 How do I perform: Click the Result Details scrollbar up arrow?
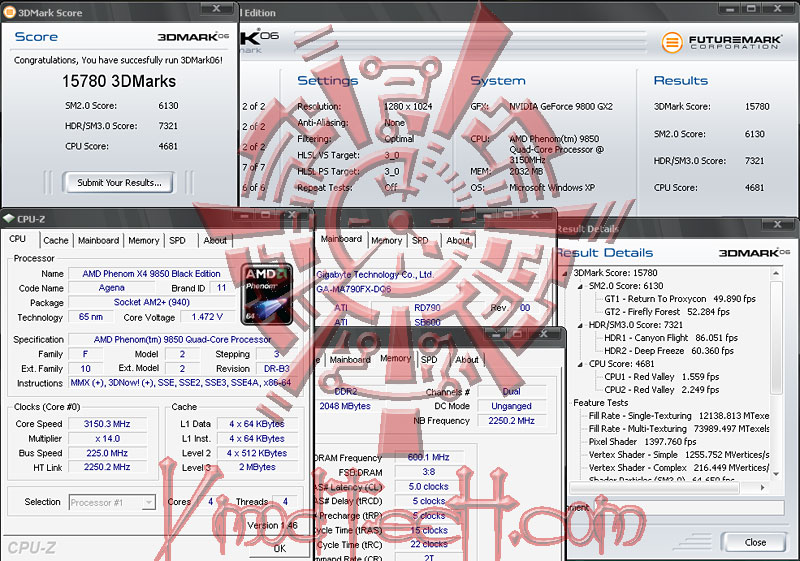[x=776, y=273]
